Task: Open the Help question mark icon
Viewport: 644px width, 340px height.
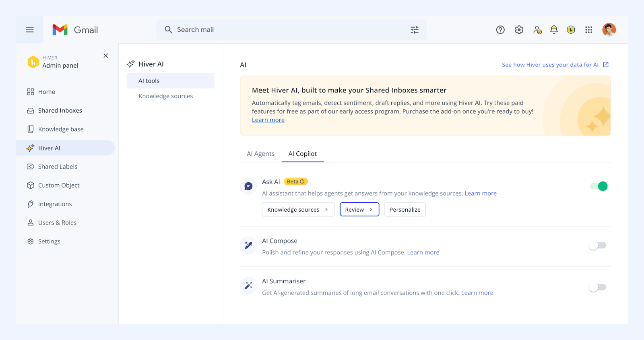Action: [500, 30]
